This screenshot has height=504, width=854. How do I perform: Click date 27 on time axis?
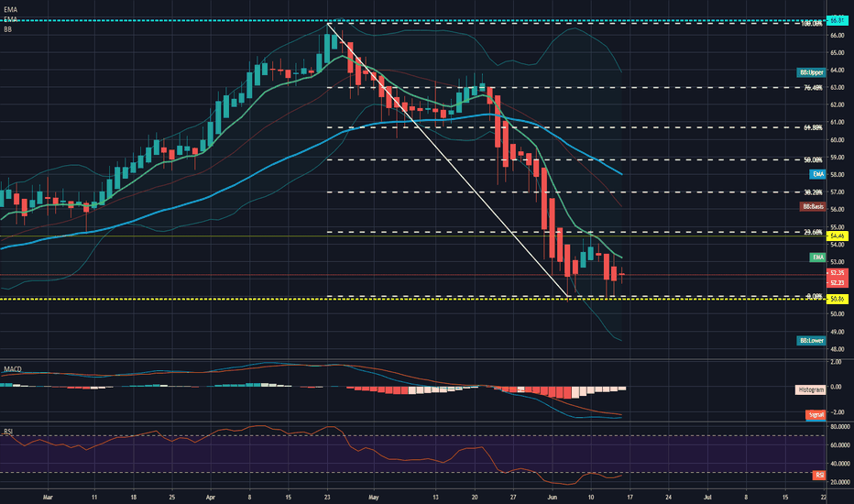513,497
